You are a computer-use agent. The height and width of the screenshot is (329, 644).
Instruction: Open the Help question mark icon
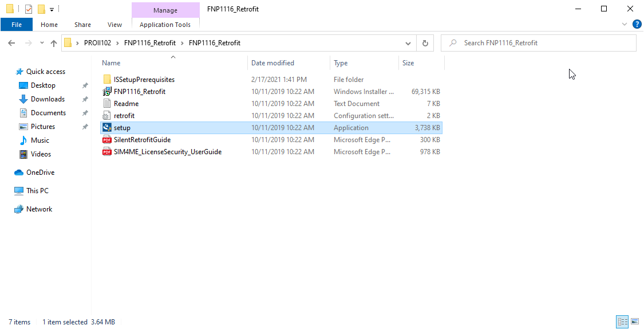(x=637, y=24)
